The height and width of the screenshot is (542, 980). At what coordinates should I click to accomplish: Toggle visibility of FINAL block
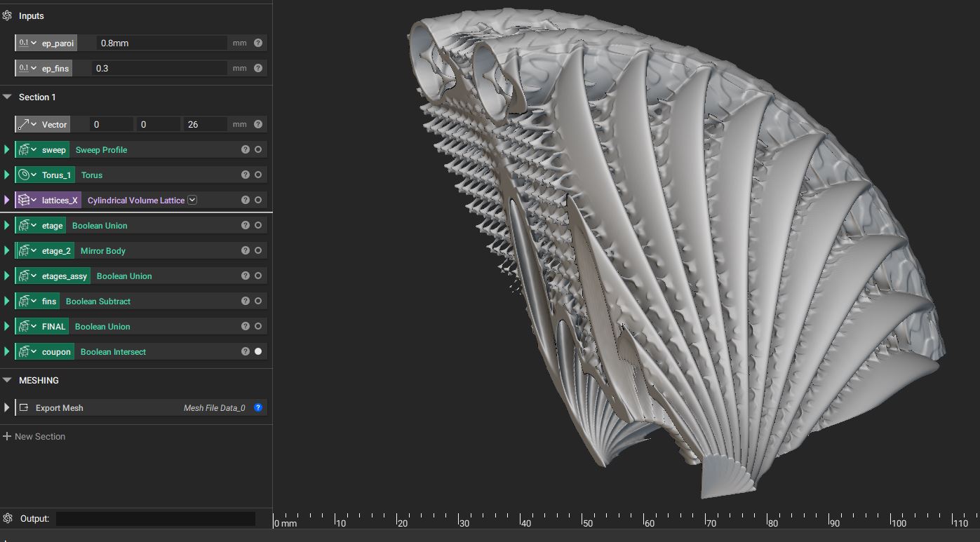pyautogui.click(x=258, y=326)
